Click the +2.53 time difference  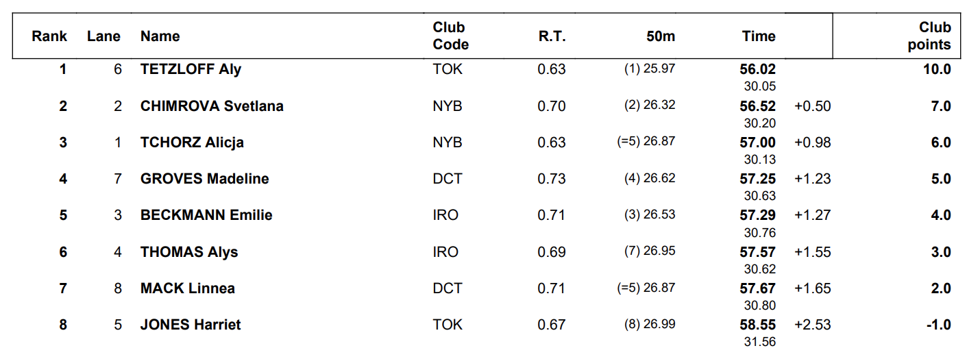[x=812, y=325]
